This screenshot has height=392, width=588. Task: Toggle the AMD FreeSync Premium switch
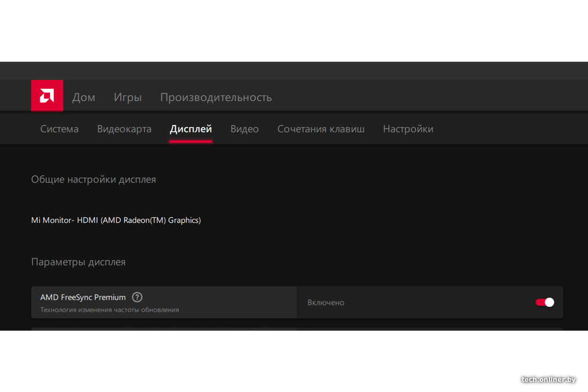(x=545, y=302)
